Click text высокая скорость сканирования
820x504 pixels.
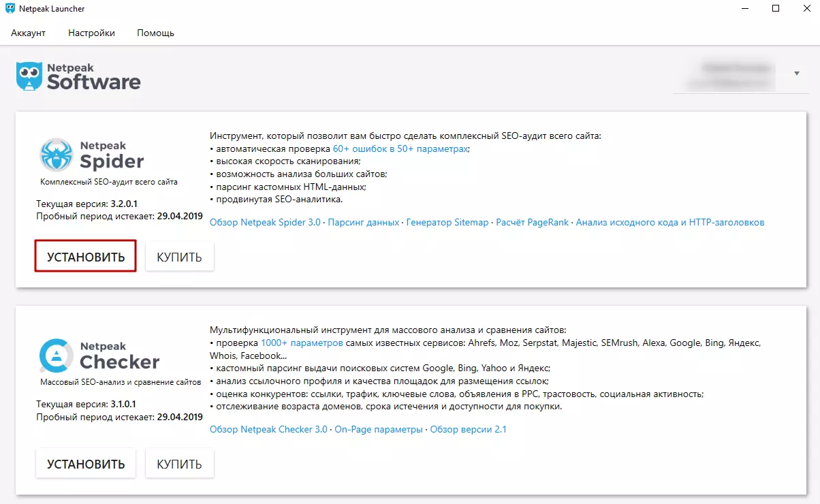[x=287, y=161]
